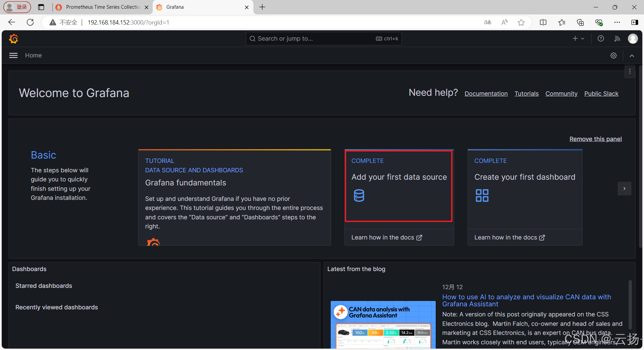Click the browser address bar URL
This screenshot has height=350, width=644.
[128, 23]
